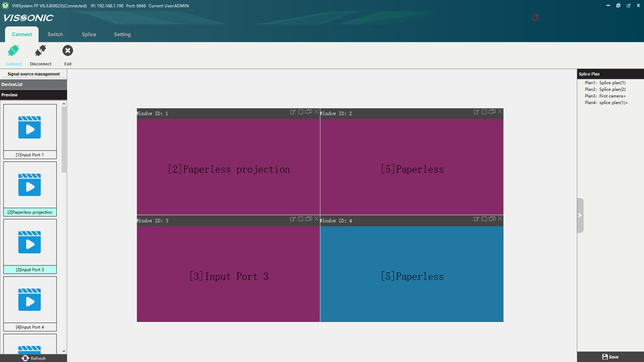The height and width of the screenshot is (362, 644).
Task: Load Plan4: splice plan(1)>
Action: (x=606, y=103)
